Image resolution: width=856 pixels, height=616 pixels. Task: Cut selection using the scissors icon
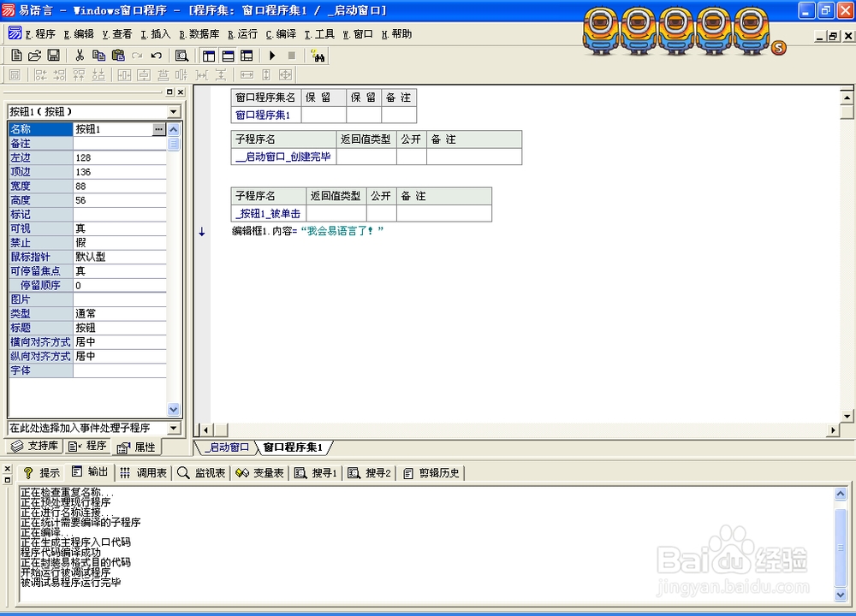(80, 56)
